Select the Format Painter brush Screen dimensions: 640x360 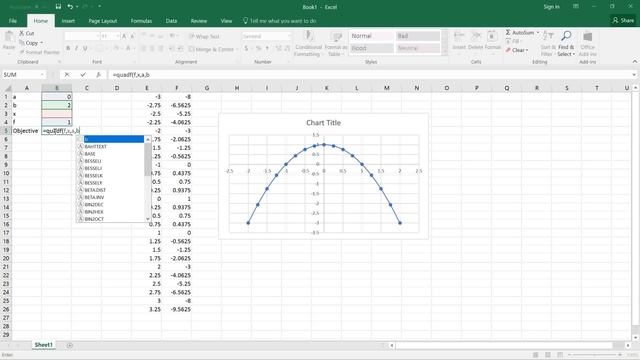pos(22,52)
